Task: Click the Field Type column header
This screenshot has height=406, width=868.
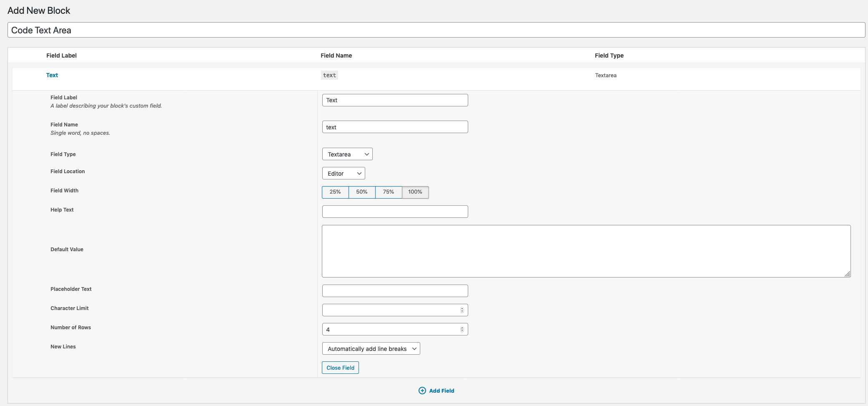Action: point(609,55)
